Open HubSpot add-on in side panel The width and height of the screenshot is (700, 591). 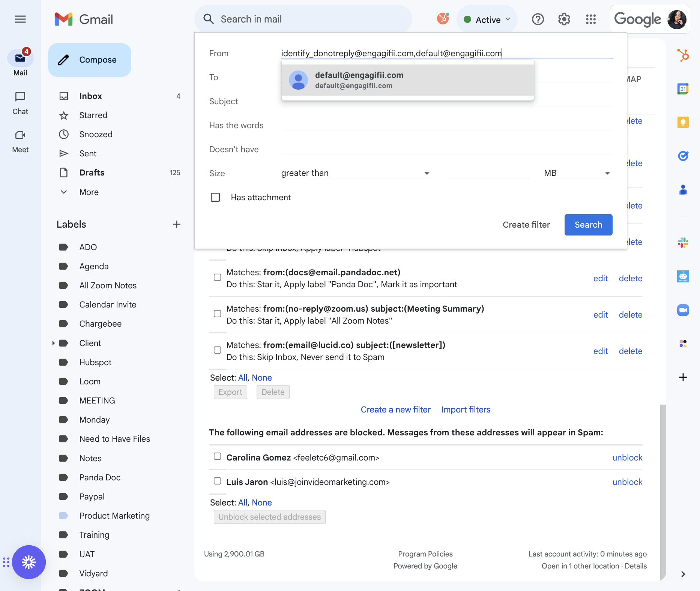(x=683, y=55)
